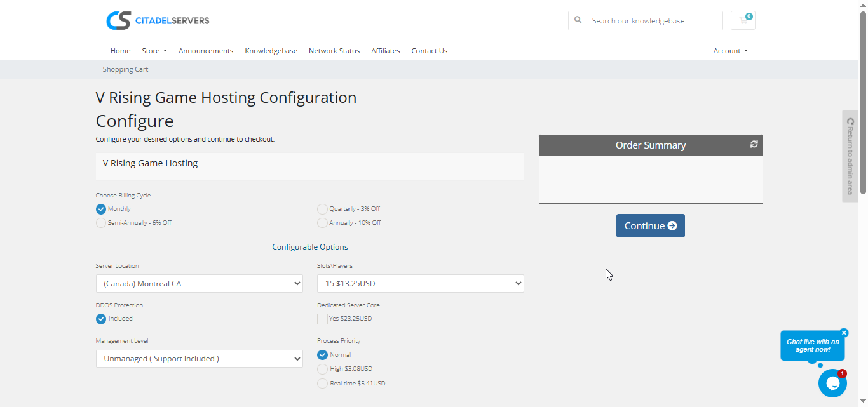Select Quarterly billing cycle
Image resolution: width=868 pixels, height=407 pixels.
pyautogui.click(x=323, y=209)
